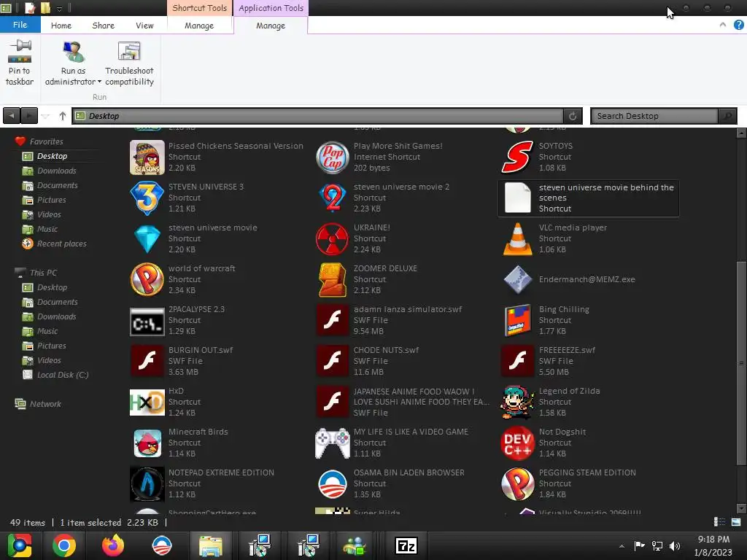Select the ZOOMER DELUXE icon
This screenshot has height=560, width=747.
point(333,279)
